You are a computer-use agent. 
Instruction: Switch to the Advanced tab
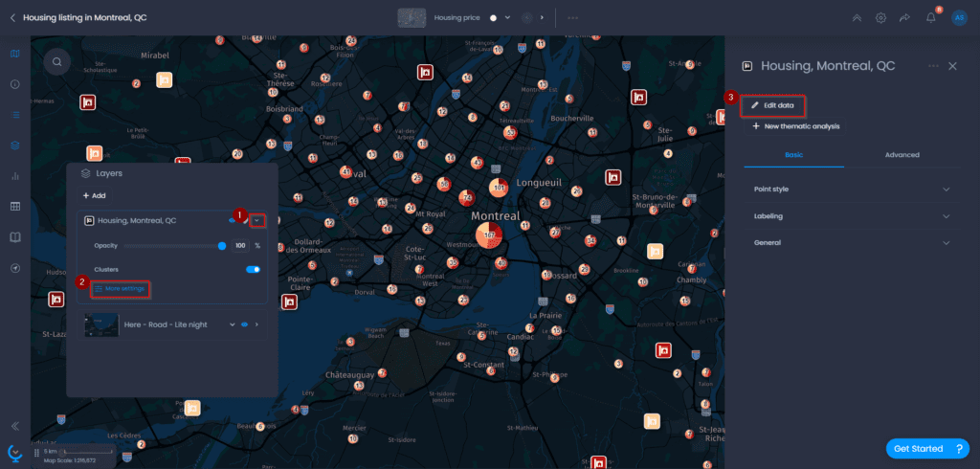pos(902,154)
